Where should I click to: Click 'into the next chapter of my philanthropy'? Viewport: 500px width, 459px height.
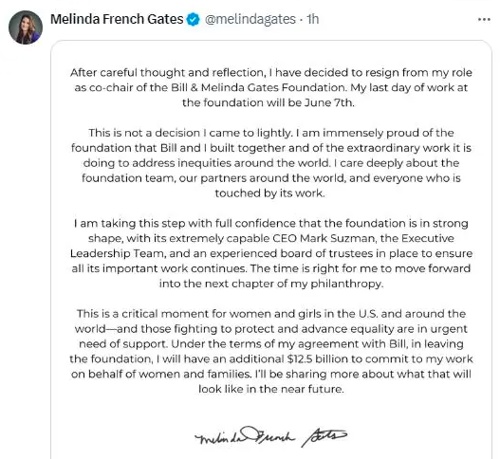click(270, 284)
